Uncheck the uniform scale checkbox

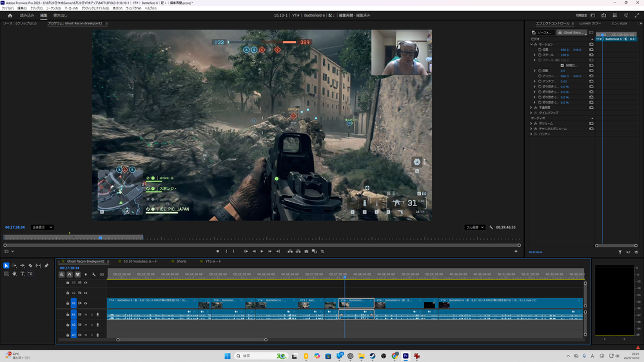point(562,65)
